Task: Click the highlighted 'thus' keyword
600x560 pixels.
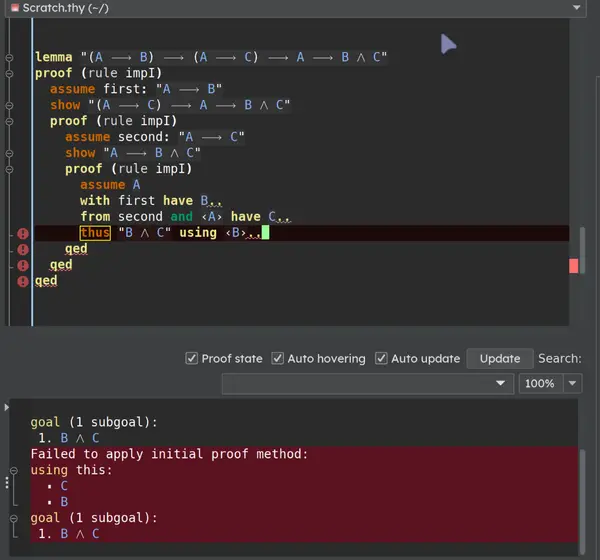Action: point(95,233)
